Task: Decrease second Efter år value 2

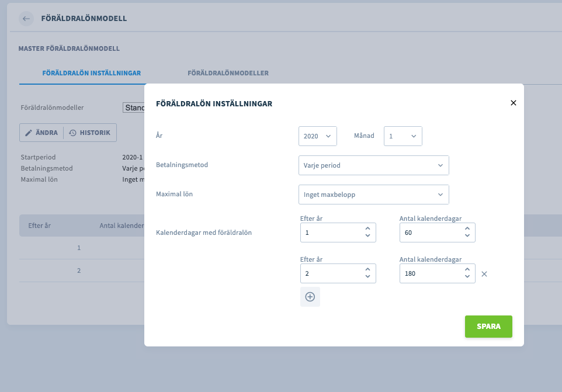Action: [x=367, y=277]
